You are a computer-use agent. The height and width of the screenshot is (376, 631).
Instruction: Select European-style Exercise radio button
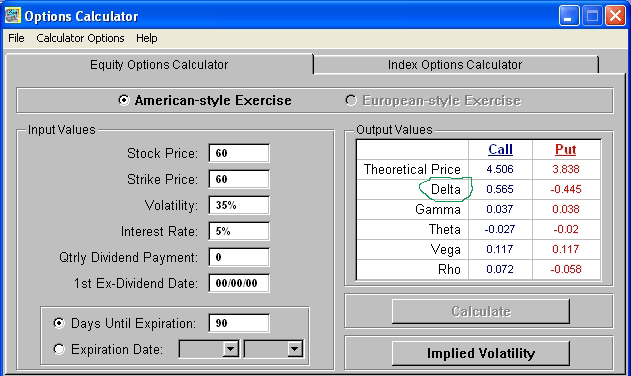[351, 100]
